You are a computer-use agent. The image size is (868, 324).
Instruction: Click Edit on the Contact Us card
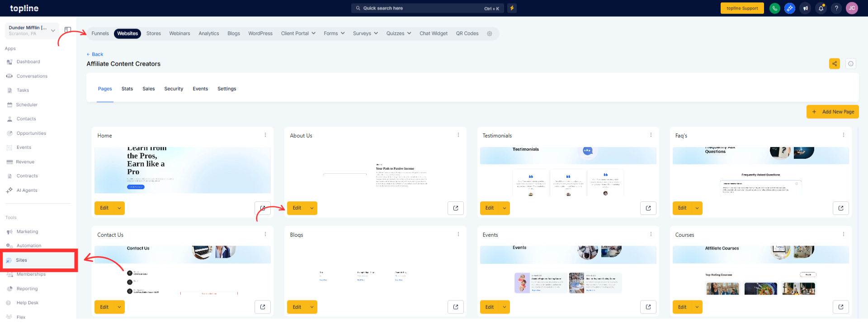point(104,307)
